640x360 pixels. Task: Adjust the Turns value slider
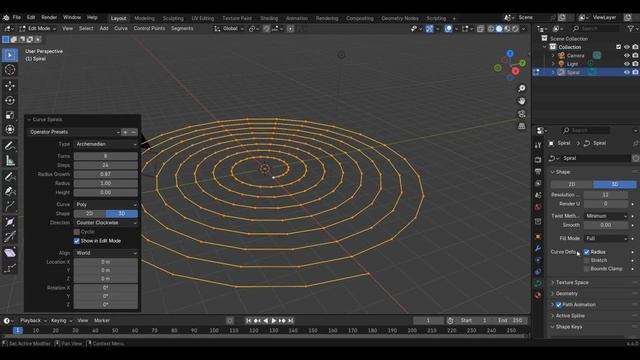(106, 156)
